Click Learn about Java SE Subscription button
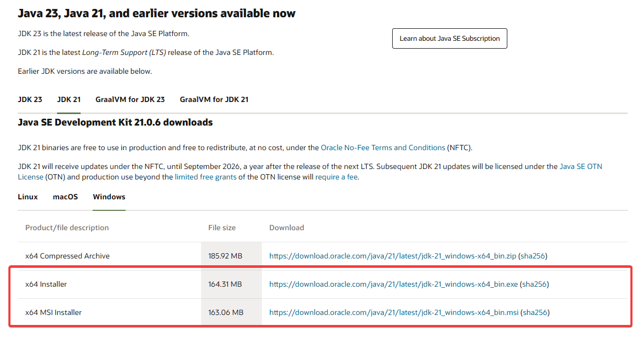The width and height of the screenshot is (644, 349). click(449, 39)
